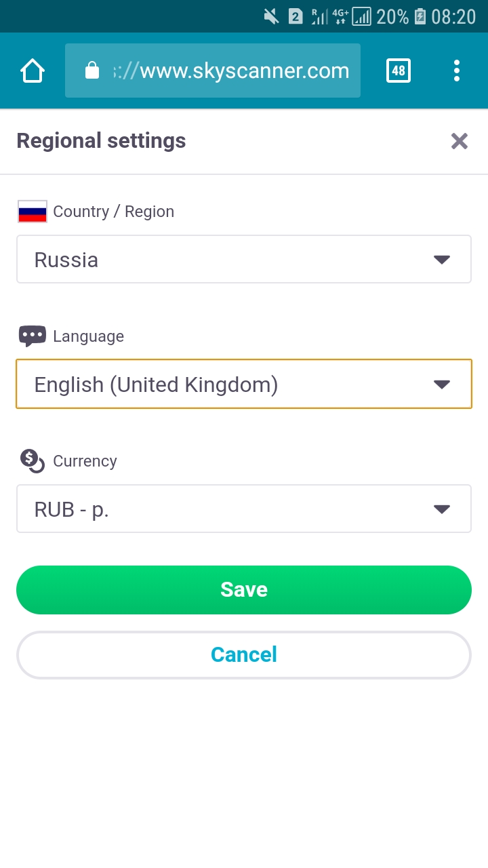
Task: Close the Regional settings dialog
Action: [x=460, y=141]
